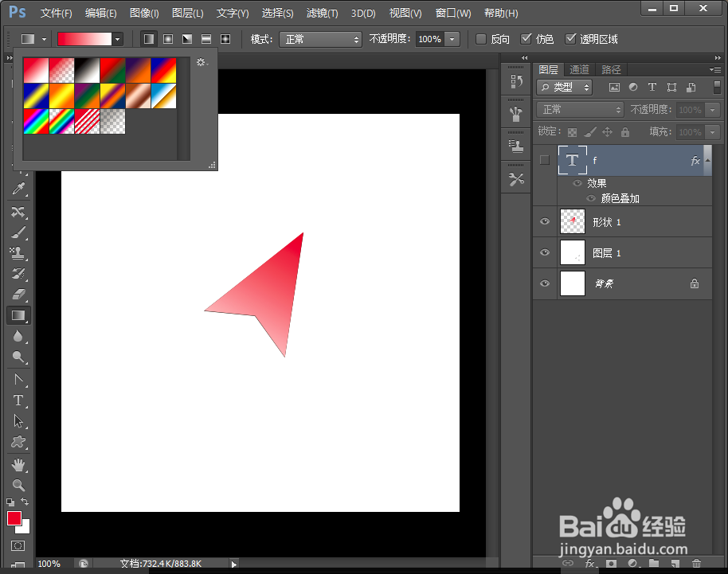Select the Zoom magnifier tool
728x574 pixels.
18,486
